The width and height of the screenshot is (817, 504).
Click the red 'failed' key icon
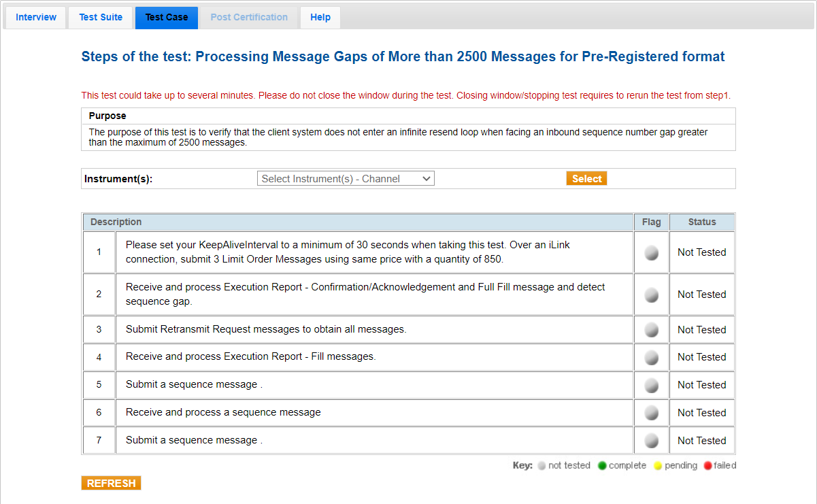(708, 466)
